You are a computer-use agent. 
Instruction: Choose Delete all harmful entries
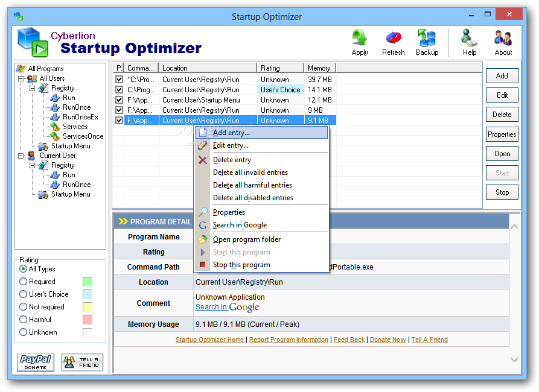[x=261, y=185]
